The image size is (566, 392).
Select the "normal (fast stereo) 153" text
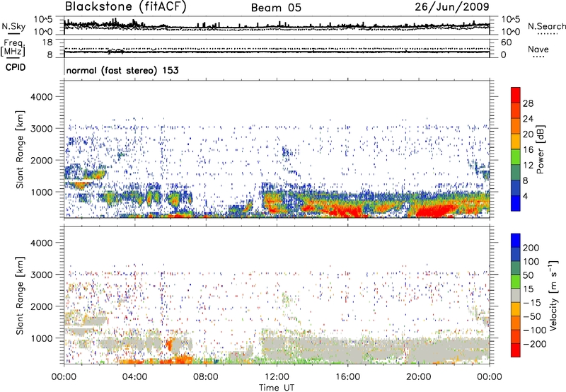[x=122, y=70]
